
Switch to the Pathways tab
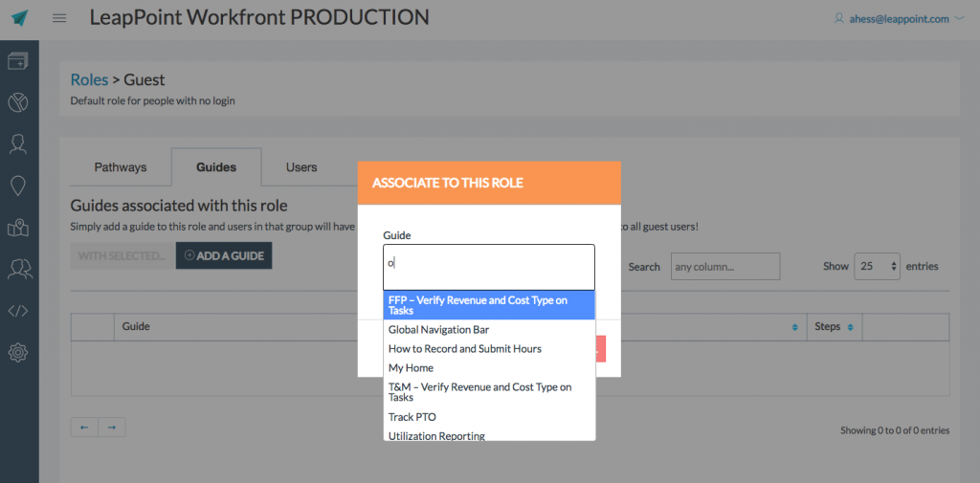121,167
